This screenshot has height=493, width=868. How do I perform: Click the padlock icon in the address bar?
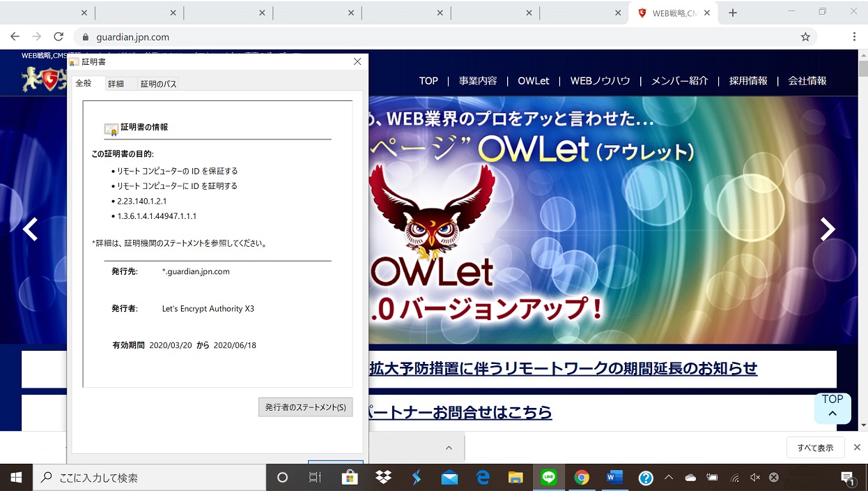pos(86,37)
